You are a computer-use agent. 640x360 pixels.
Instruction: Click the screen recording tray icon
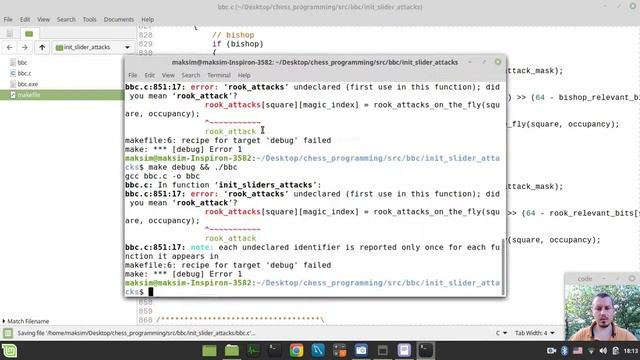point(551,351)
